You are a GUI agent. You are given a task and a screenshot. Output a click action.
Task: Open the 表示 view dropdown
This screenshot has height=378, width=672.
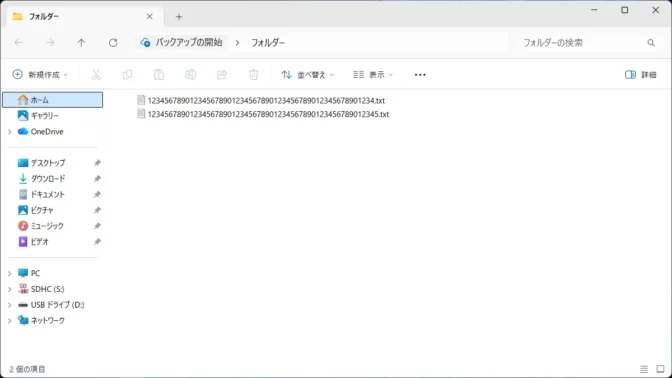coord(373,75)
